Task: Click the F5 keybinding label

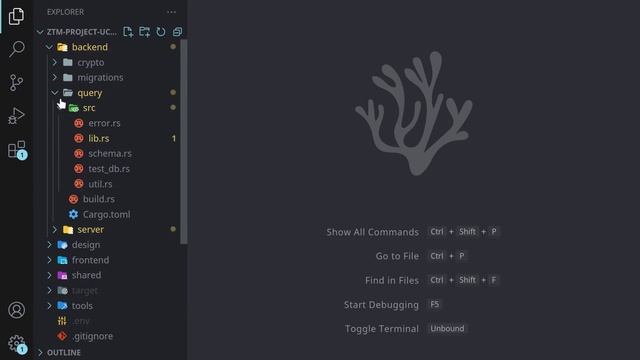Action: click(435, 304)
